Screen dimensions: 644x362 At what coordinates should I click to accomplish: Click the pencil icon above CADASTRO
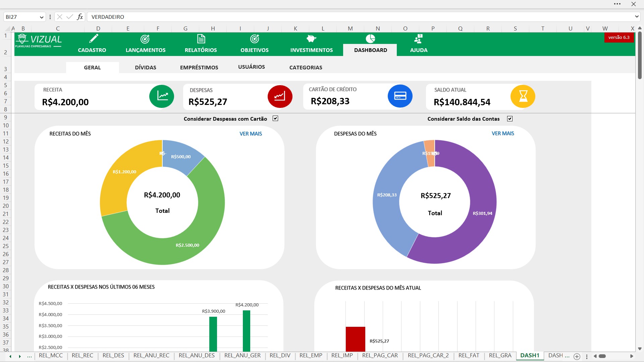click(94, 39)
